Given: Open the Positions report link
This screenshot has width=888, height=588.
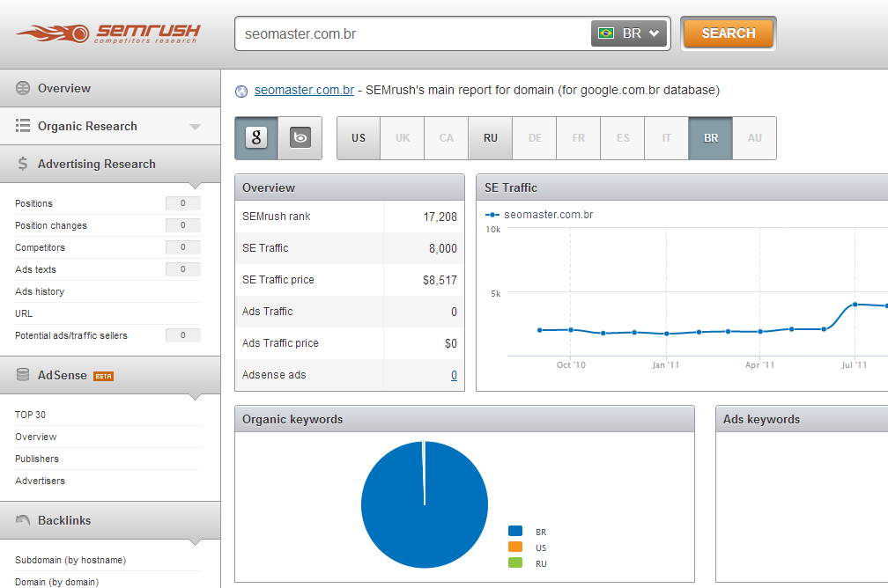Looking at the screenshot, I should click(33, 203).
